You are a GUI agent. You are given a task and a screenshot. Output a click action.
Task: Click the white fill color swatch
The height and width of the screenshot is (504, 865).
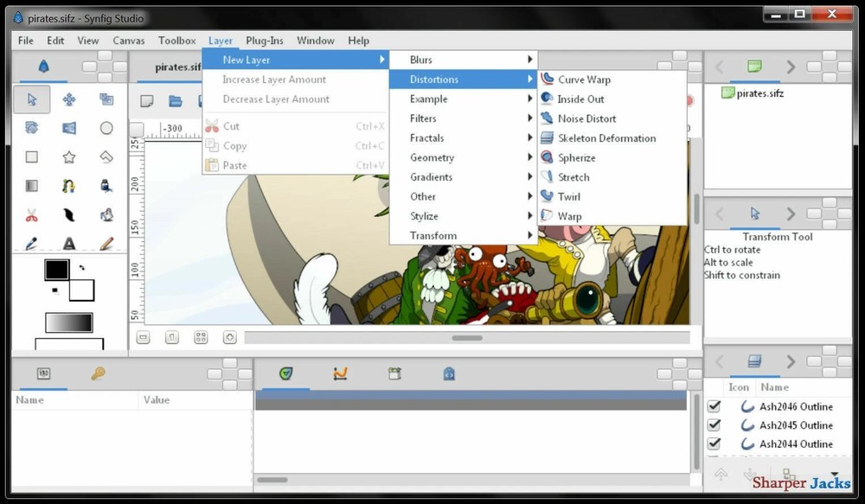coord(81,290)
